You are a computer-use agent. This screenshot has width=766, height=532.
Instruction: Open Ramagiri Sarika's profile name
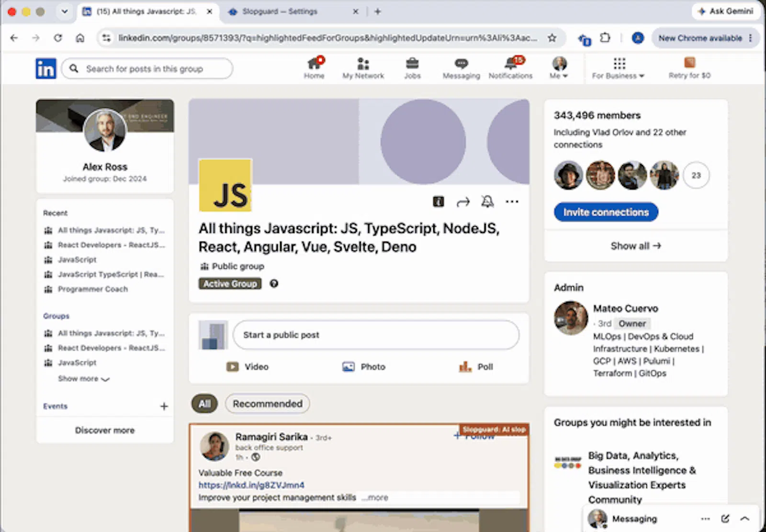coord(271,437)
